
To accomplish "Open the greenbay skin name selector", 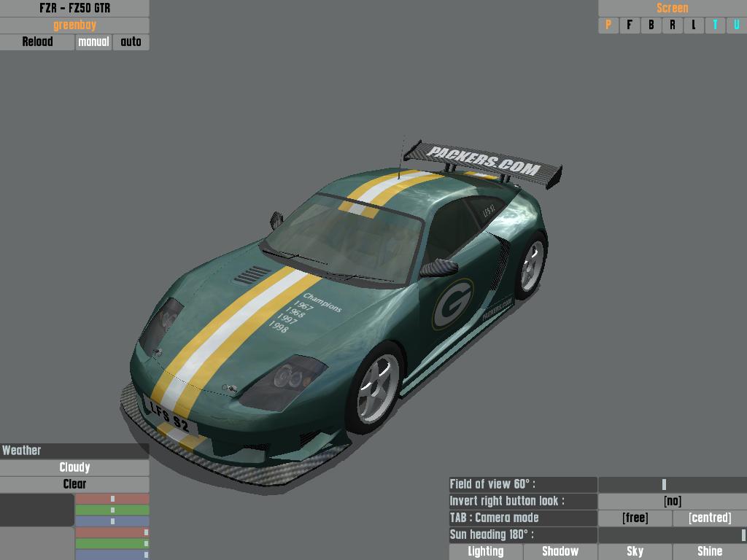I will (74, 26).
